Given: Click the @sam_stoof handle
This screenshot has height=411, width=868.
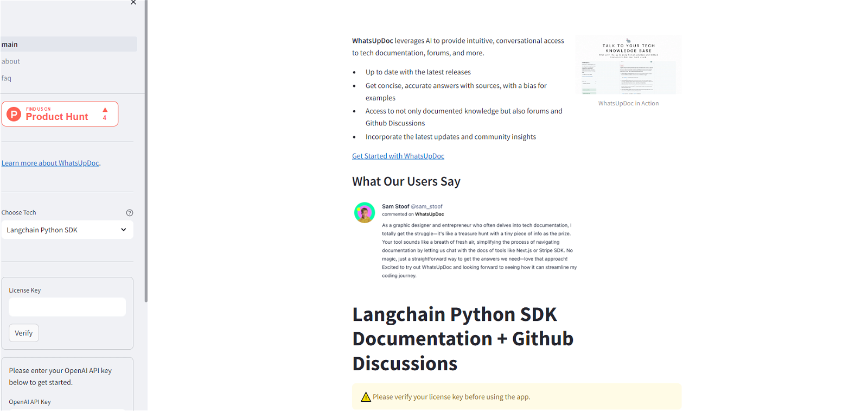Looking at the screenshot, I should click(x=427, y=206).
